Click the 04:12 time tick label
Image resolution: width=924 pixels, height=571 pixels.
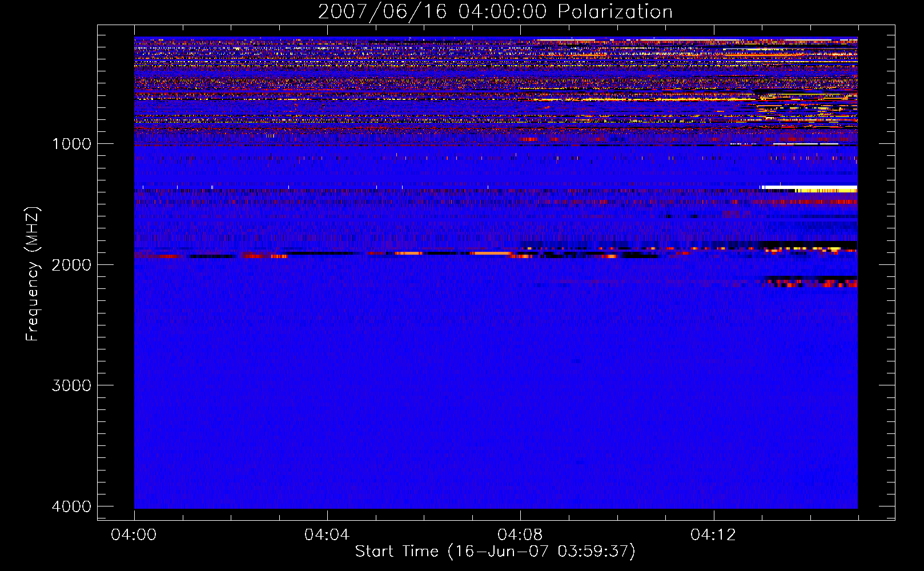point(713,535)
